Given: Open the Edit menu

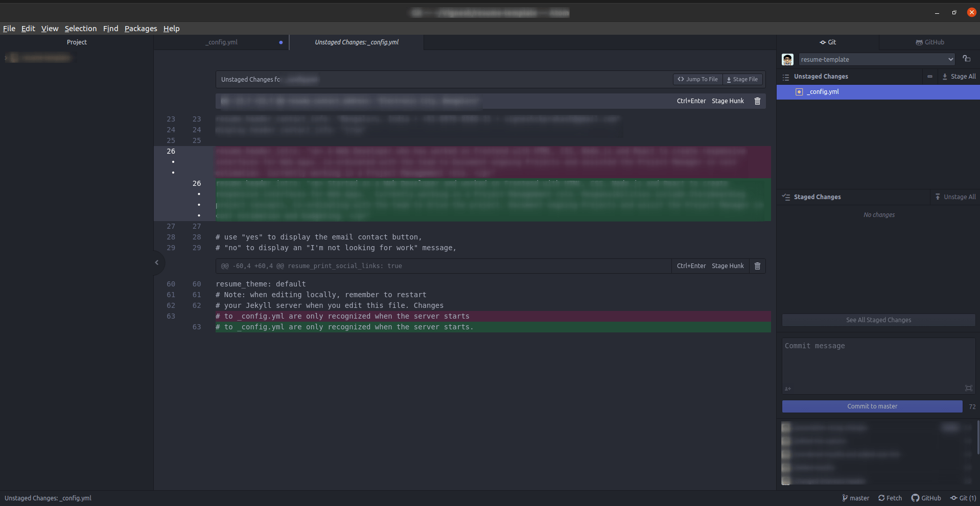Looking at the screenshot, I should pyautogui.click(x=28, y=29).
